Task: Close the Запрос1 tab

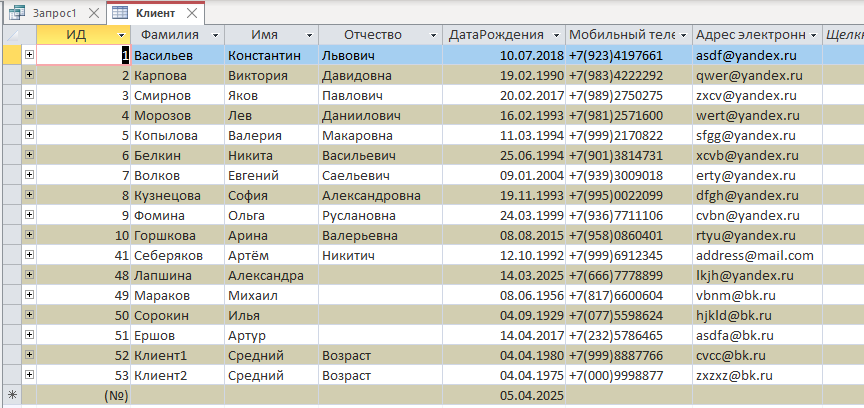Action: coord(94,13)
